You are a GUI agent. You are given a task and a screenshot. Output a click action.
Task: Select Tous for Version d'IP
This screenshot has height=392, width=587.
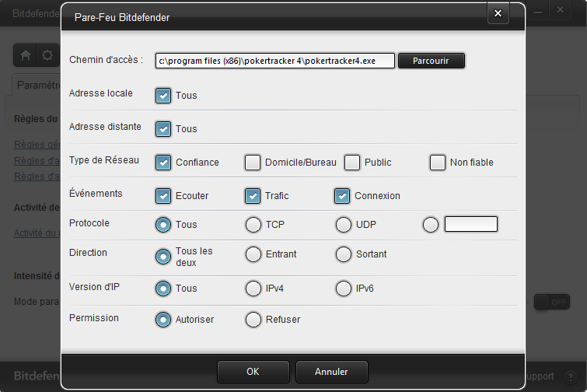point(163,289)
